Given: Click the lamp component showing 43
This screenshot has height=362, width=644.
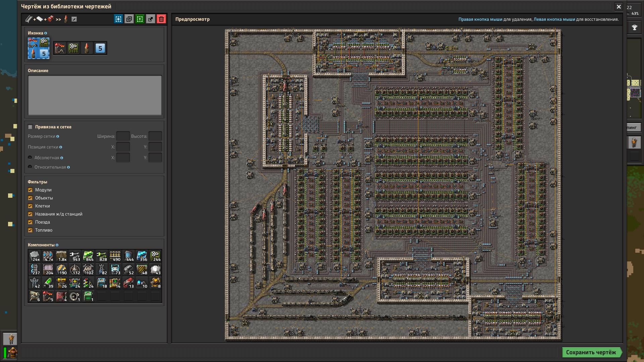Looking at the screenshot, I should [155, 269].
